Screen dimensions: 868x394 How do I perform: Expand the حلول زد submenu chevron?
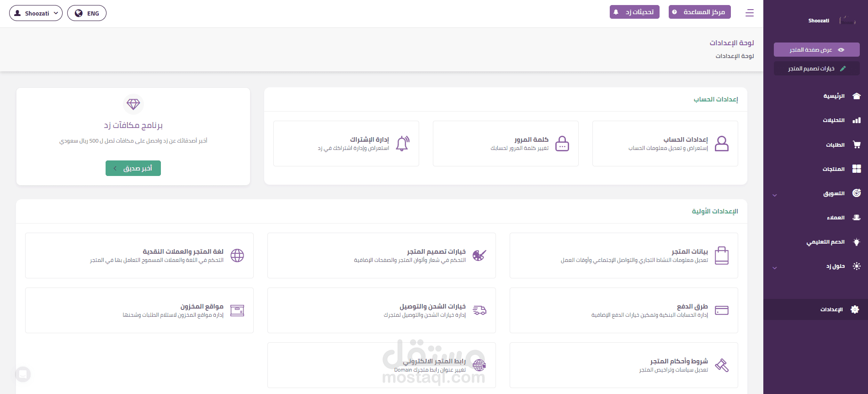tap(775, 268)
